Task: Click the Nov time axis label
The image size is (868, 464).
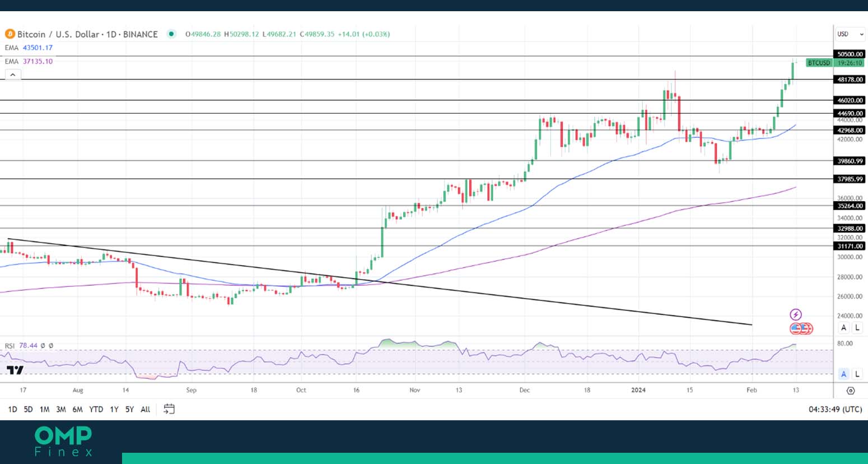Action: click(414, 390)
